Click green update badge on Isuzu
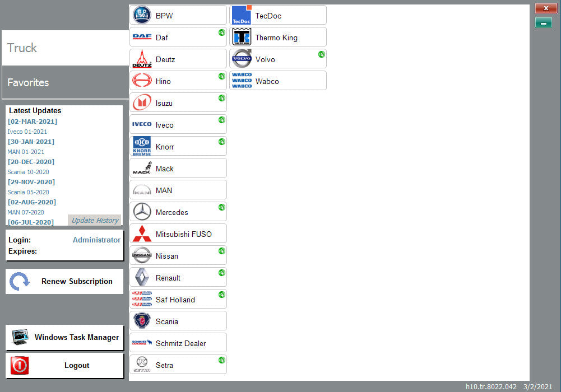 (x=222, y=98)
